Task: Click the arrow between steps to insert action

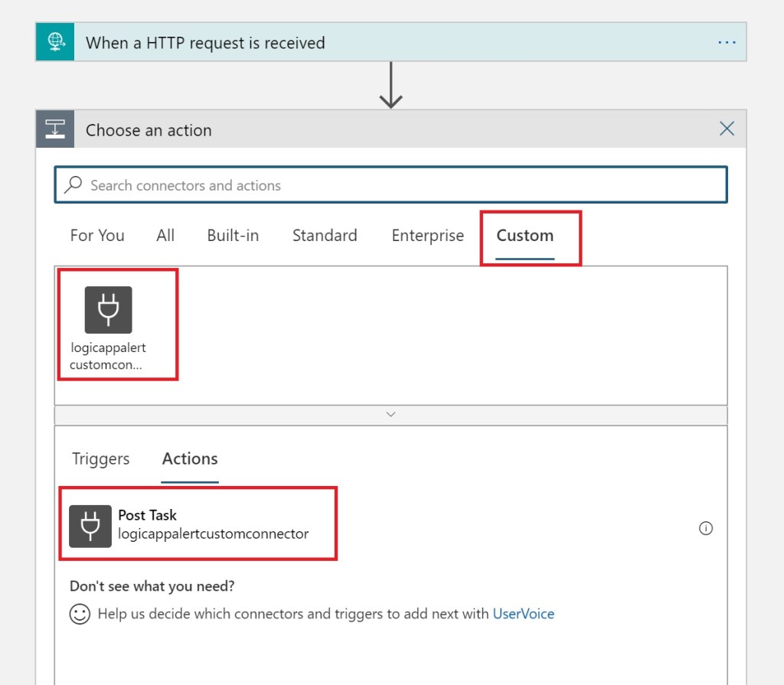Action: coord(390,85)
